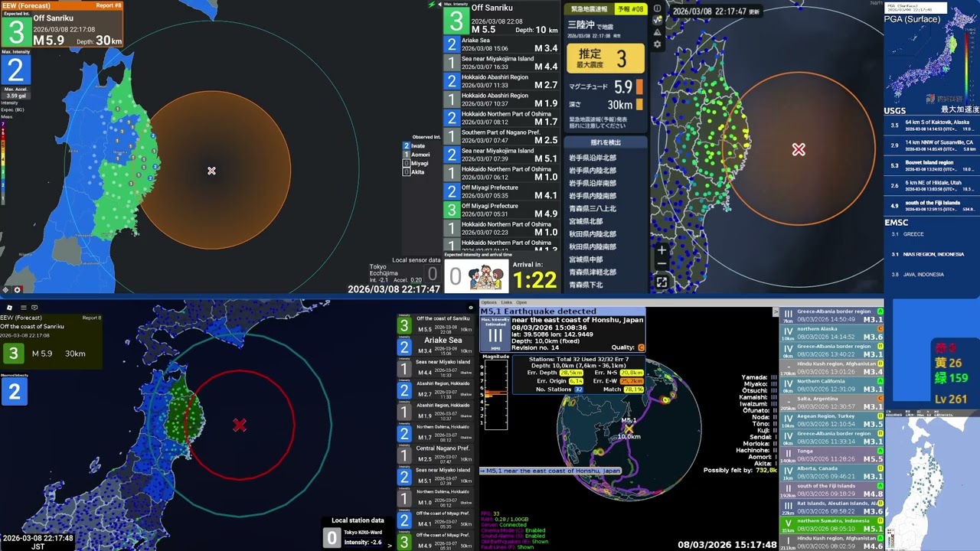Select Tonga M5.5 row in GlobalQuake list
The height and width of the screenshot is (551, 980).
(x=832, y=455)
